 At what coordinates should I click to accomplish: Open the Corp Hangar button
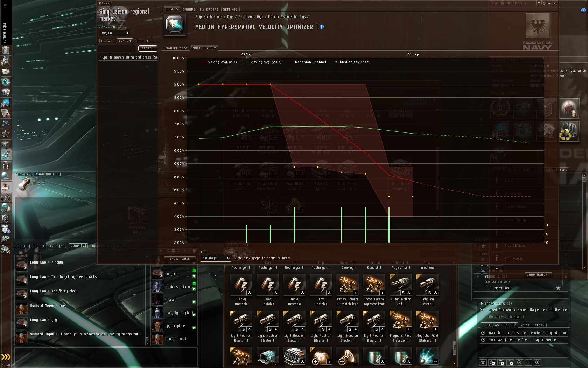click(x=538, y=275)
